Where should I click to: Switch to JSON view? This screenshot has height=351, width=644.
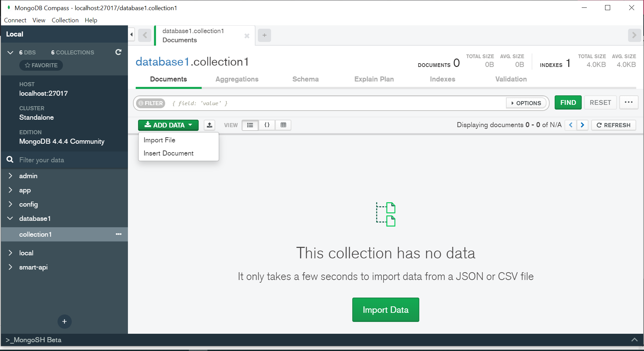[267, 125]
